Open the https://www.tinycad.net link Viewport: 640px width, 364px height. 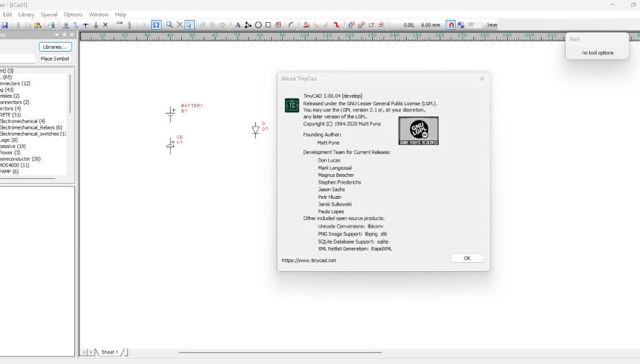click(308, 260)
